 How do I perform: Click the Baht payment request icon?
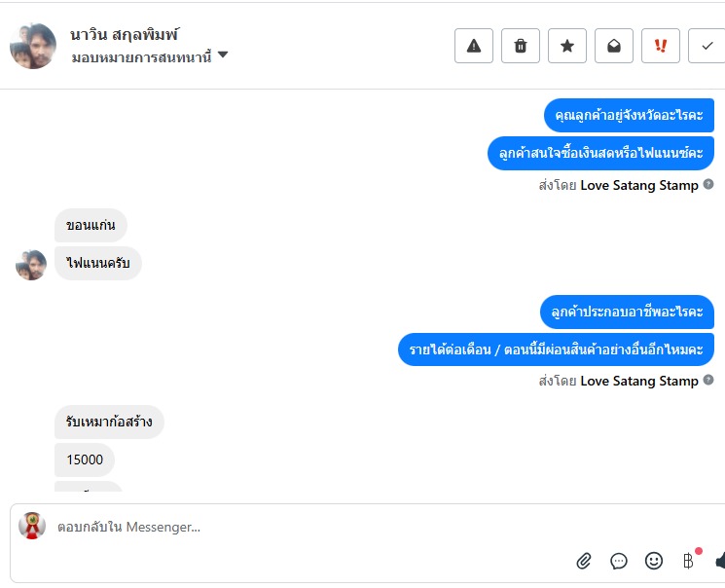pos(689,560)
